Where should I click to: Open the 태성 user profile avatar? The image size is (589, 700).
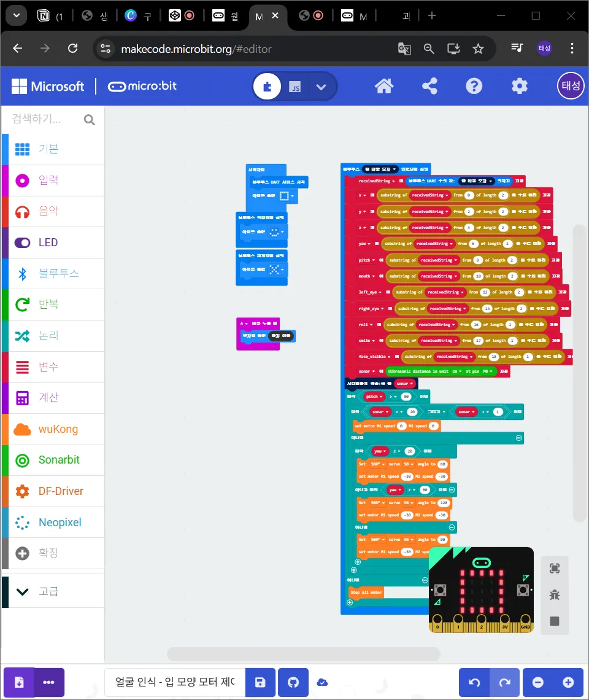571,86
